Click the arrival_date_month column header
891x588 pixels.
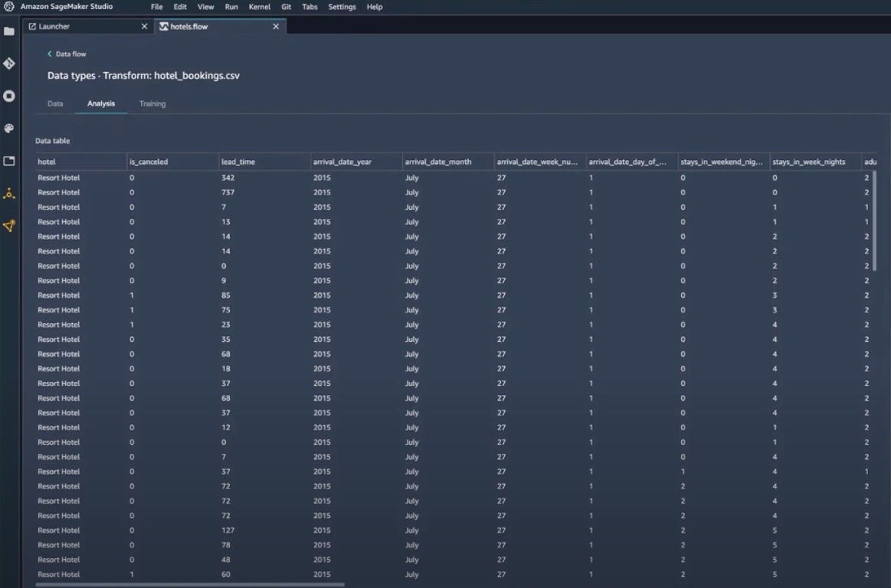pyautogui.click(x=448, y=162)
